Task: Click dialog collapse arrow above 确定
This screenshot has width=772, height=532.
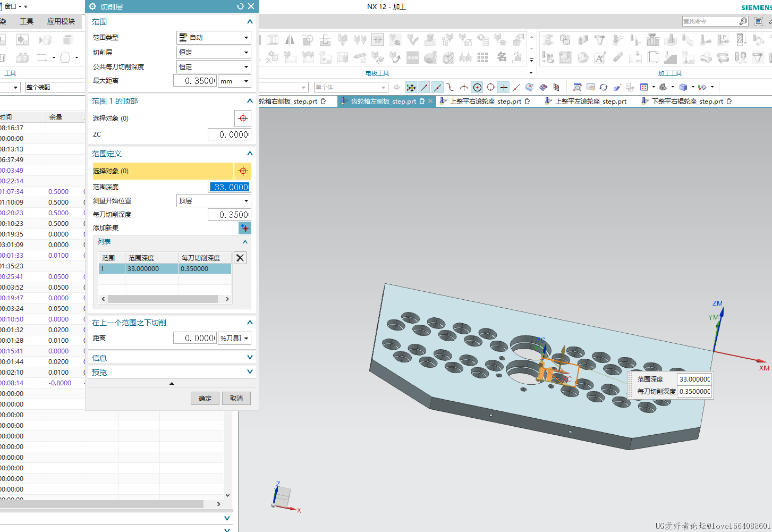Action: tap(172, 383)
